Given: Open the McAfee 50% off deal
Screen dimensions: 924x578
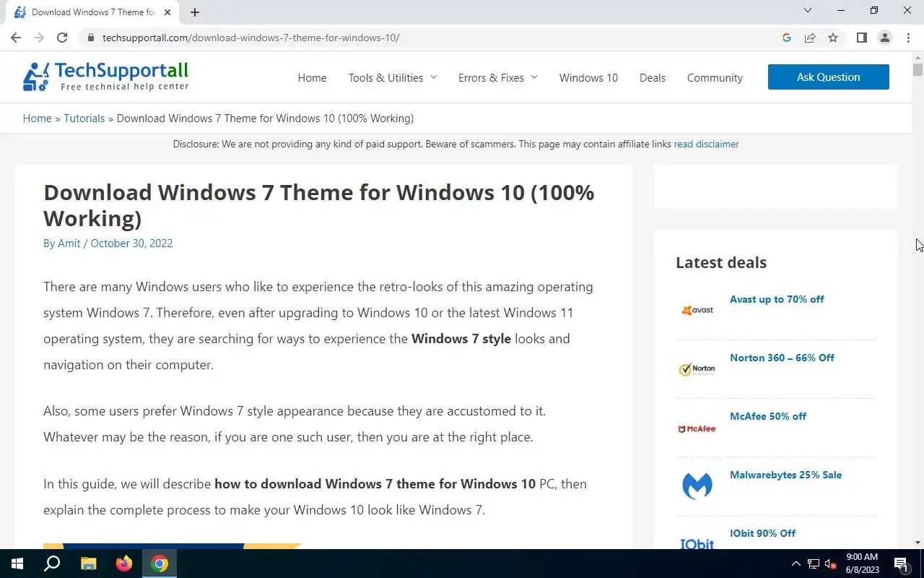Looking at the screenshot, I should pyautogui.click(x=768, y=416).
